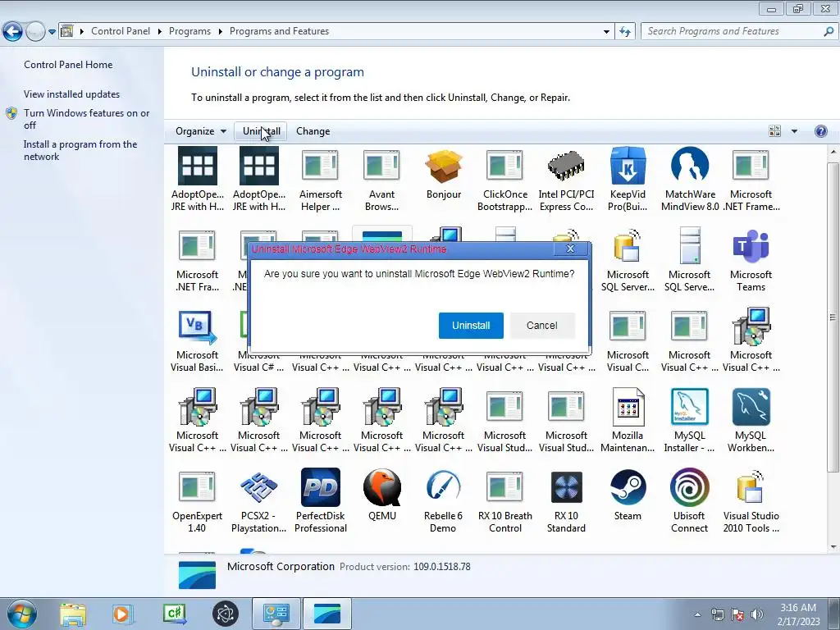Click the volume speaker tray icon
This screenshot has height=630, width=840.
pos(757,614)
